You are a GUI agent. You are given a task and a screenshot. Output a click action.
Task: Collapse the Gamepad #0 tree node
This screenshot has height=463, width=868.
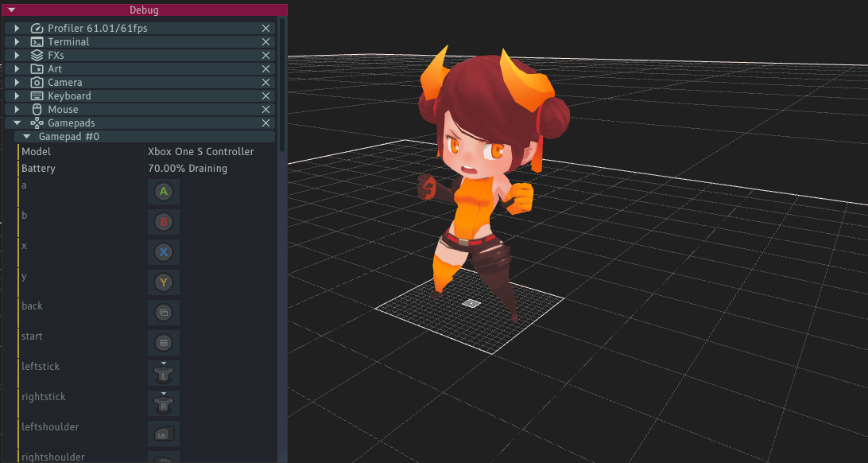[26, 137]
